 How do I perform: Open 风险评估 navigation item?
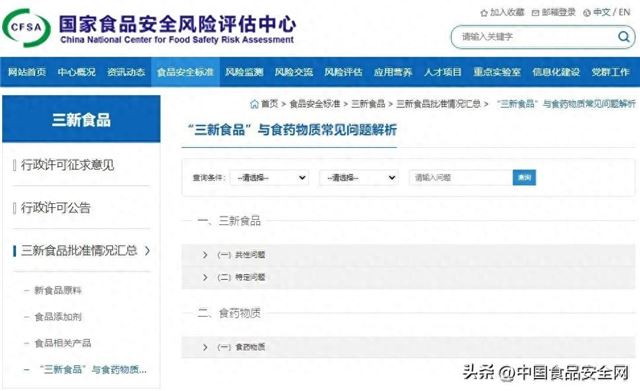point(343,72)
